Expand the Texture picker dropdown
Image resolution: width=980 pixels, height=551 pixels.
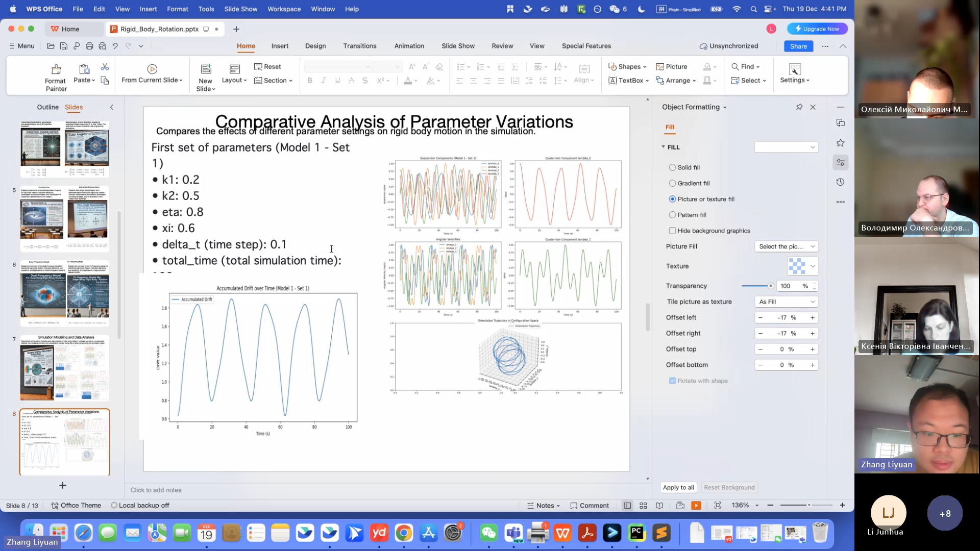pyautogui.click(x=813, y=266)
